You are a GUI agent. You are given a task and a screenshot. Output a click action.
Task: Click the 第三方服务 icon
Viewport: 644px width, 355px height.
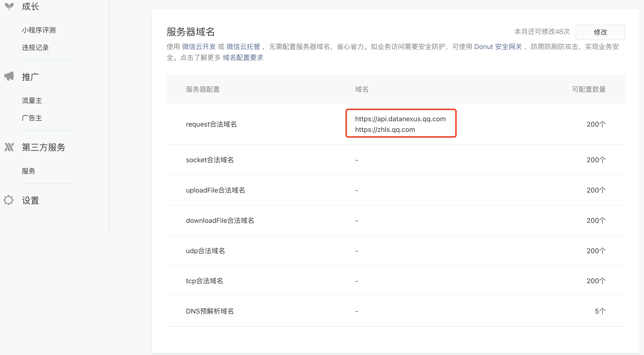coord(9,147)
